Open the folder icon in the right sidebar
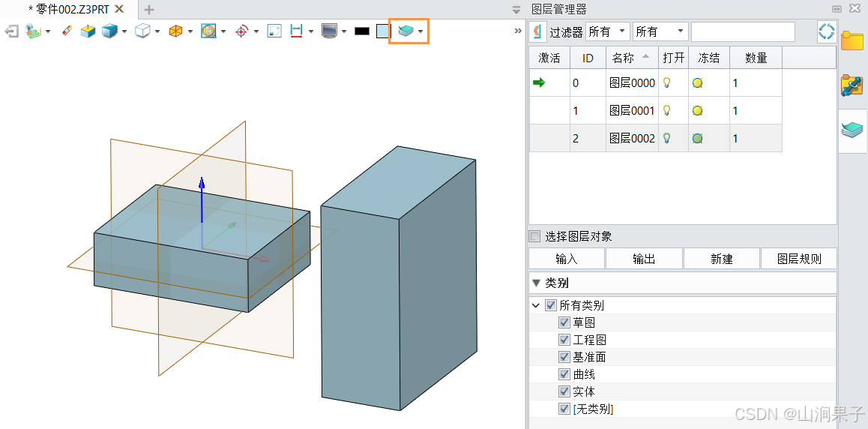Viewport: 868px width, 429px height. coord(852,41)
